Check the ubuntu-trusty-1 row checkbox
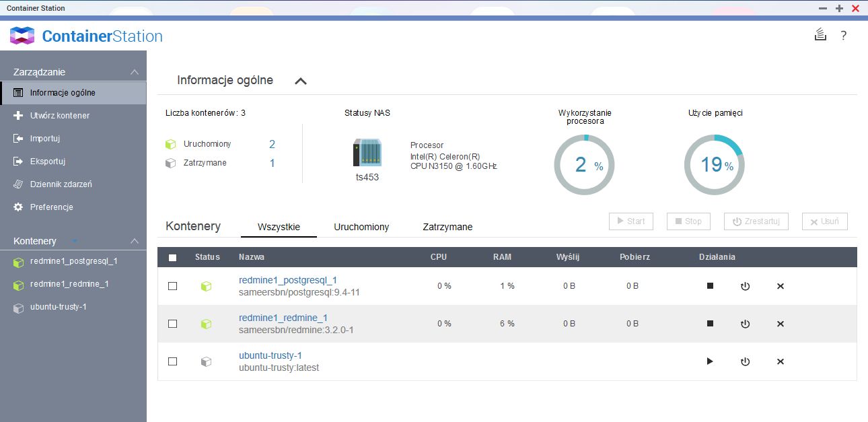Viewport: 868px width, 422px height. (x=172, y=361)
